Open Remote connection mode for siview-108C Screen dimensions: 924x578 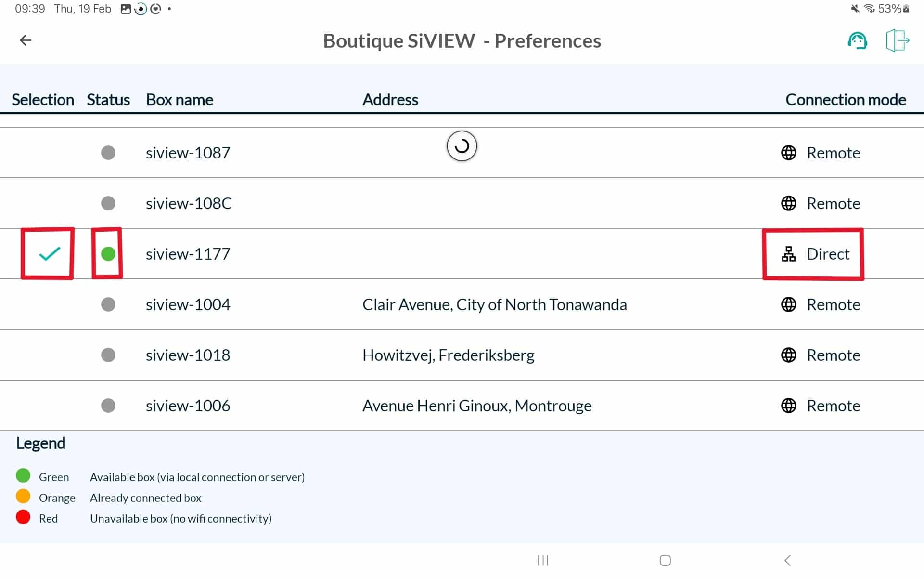[833, 203]
